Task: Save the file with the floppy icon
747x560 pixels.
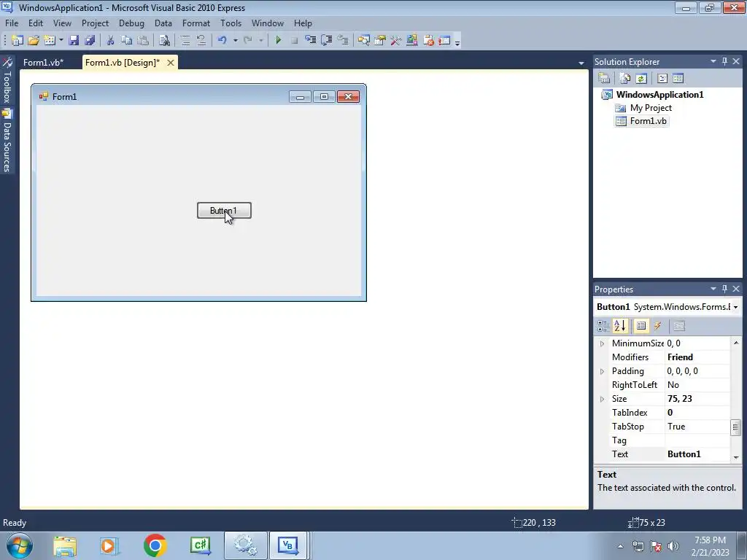Action: pos(74,41)
